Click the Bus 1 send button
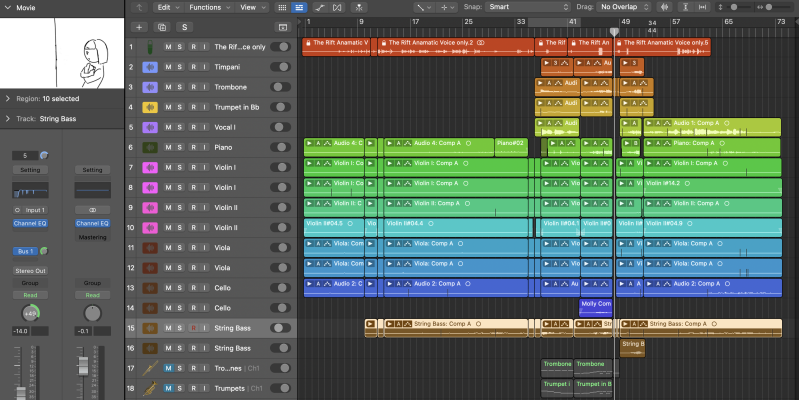 tap(26, 251)
